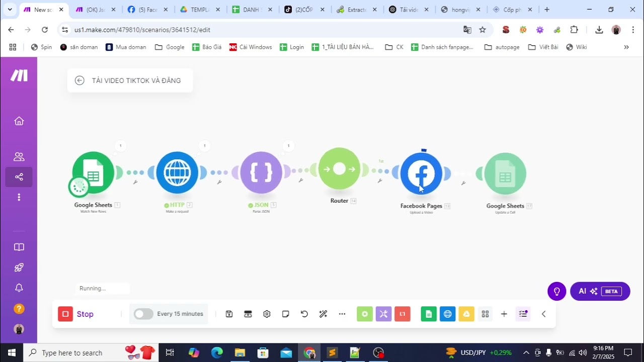Collapse the toolbar with the left chevron
The height and width of the screenshot is (362, 644).
click(x=543, y=314)
